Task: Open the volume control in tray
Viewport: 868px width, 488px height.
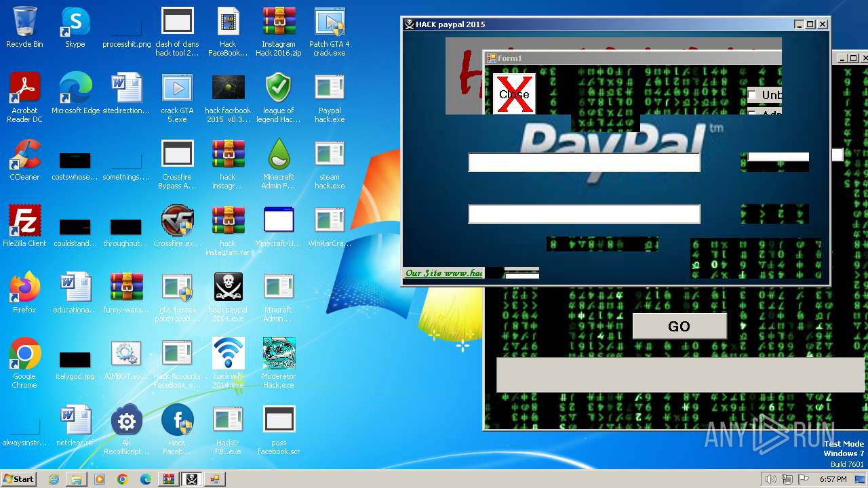Action: coord(770,479)
